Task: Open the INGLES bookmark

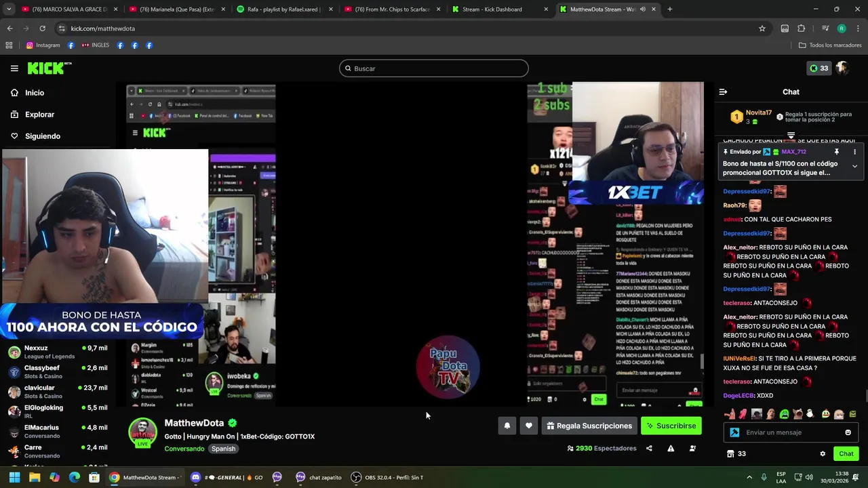Action: pyautogui.click(x=95, y=45)
